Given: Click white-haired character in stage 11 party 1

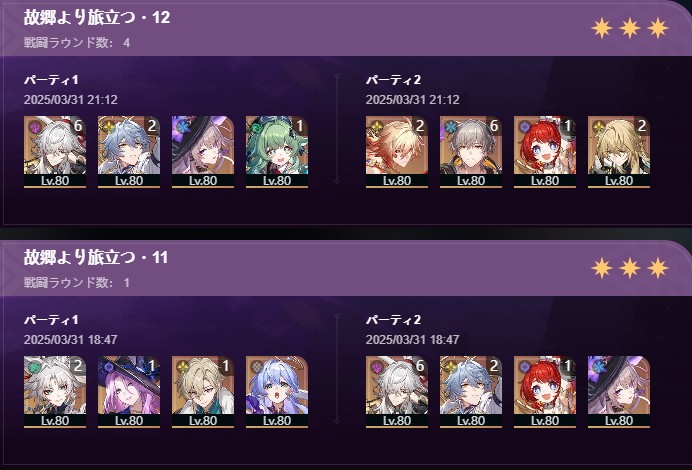Looking at the screenshot, I should [55, 392].
